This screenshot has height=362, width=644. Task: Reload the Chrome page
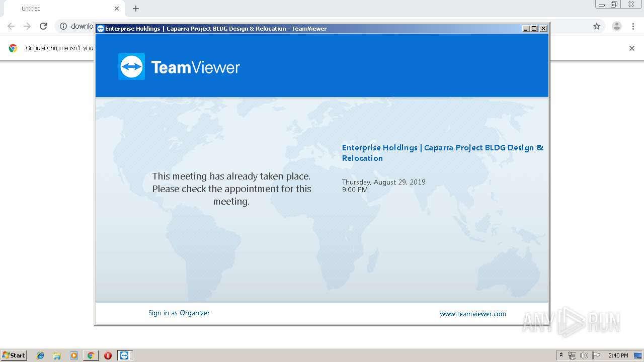(43, 26)
